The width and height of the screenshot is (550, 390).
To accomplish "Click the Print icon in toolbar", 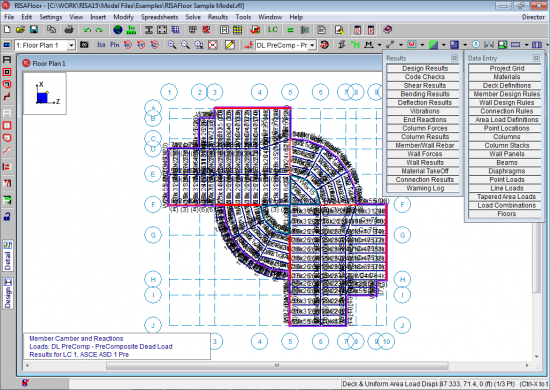I will pyautogui.click(x=69, y=30).
